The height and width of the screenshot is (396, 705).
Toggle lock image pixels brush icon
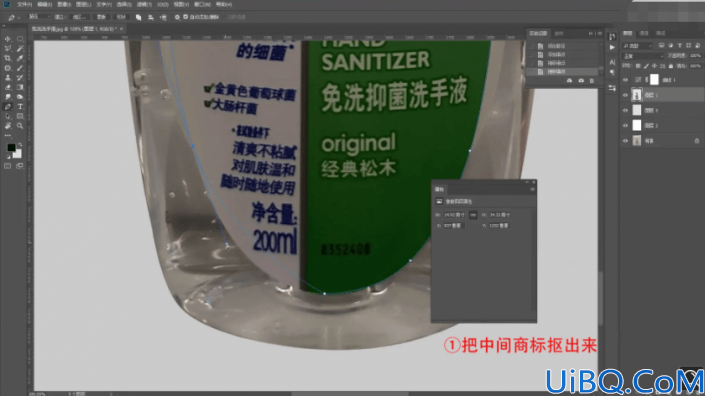click(x=646, y=66)
